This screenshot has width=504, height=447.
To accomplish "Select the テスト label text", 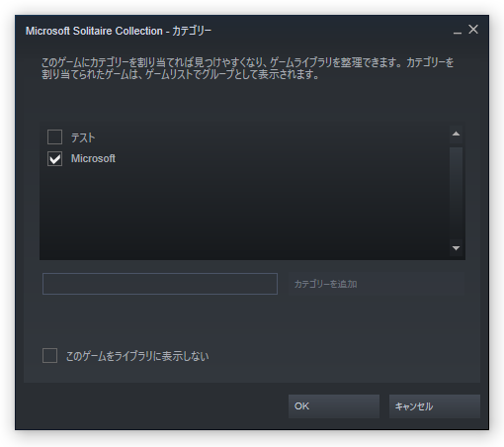I will tap(83, 137).
